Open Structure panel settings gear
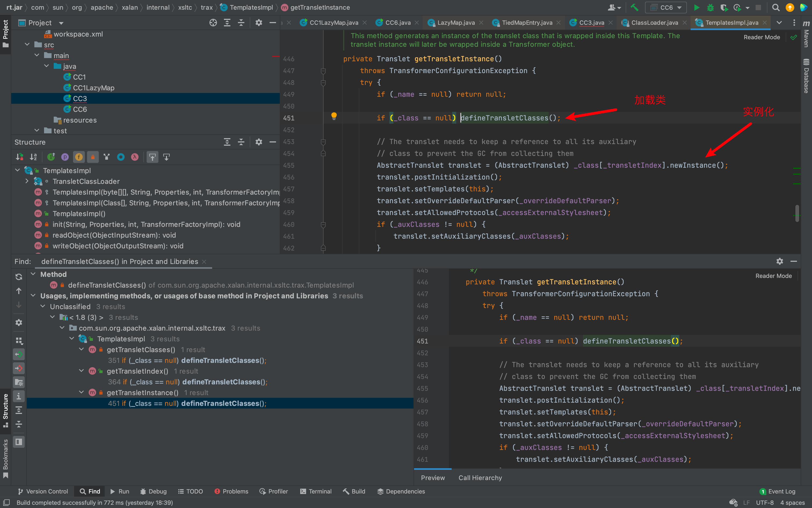 tap(258, 142)
